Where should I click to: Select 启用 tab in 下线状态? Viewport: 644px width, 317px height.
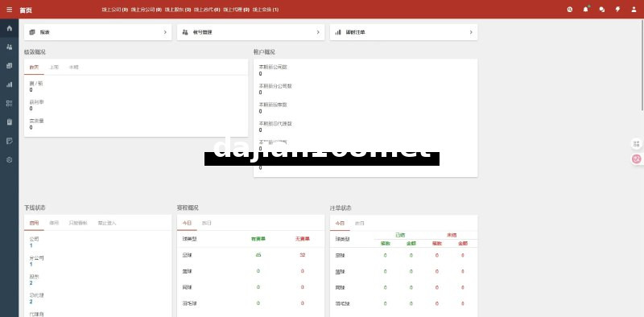pos(34,223)
